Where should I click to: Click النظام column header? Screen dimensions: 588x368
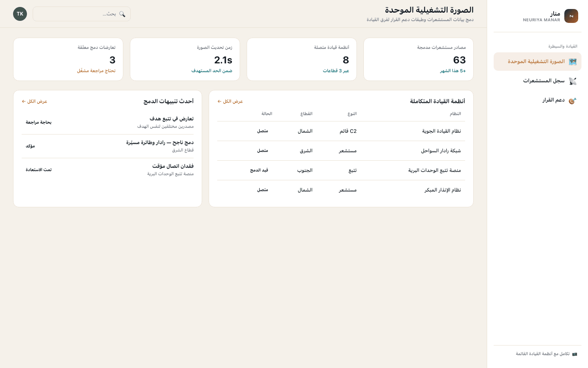(455, 114)
